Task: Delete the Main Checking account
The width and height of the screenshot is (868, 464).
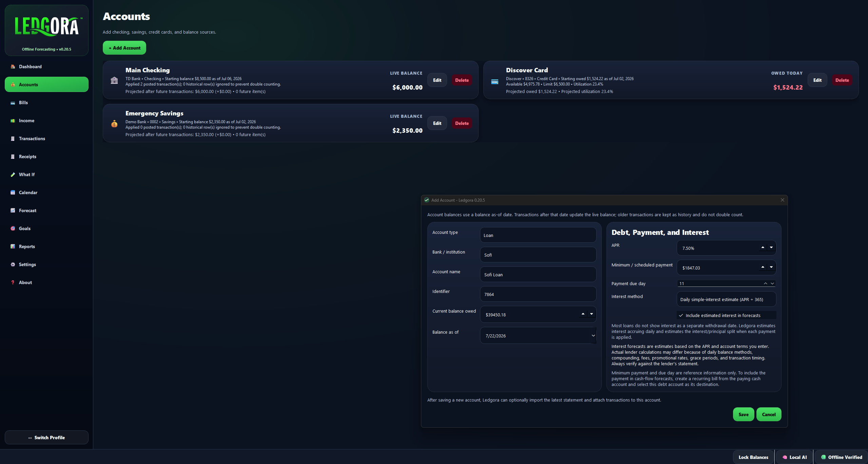Action: pyautogui.click(x=462, y=80)
